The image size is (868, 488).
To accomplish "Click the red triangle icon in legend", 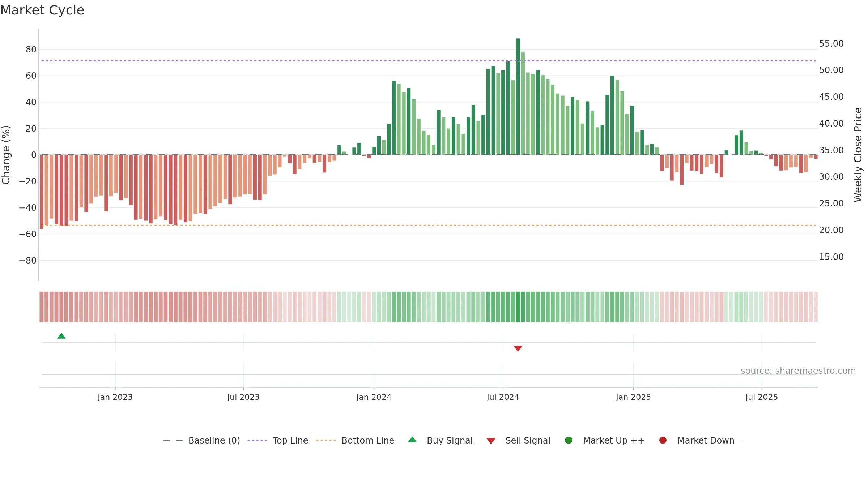I will [x=491, y=441].
